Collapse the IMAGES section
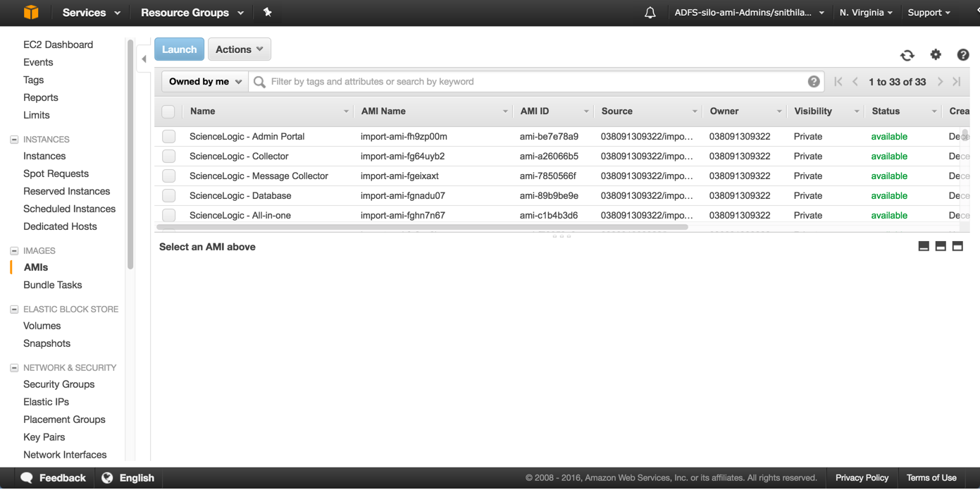 [x=14, y=251]
